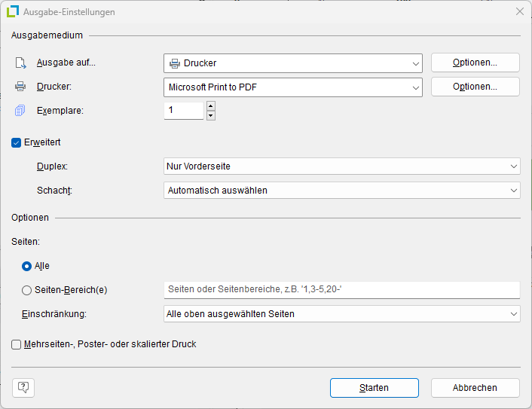Open Optionen next to Drucker
The width and height of the screenshot is (532, 409).
pyautogui.click(x=475, y=87)
